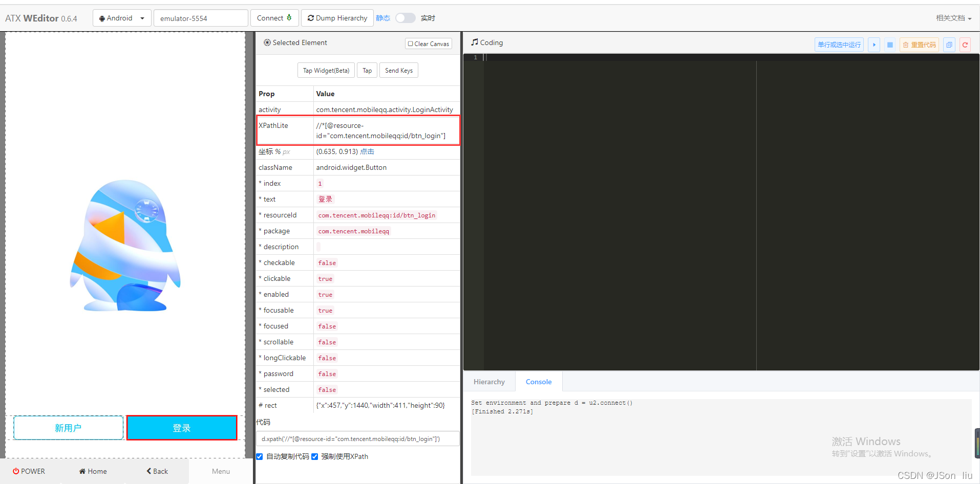The image size is (980, 484).
Task: Click the 点击 link in coordinates row
Action: [x=367, y=151]
